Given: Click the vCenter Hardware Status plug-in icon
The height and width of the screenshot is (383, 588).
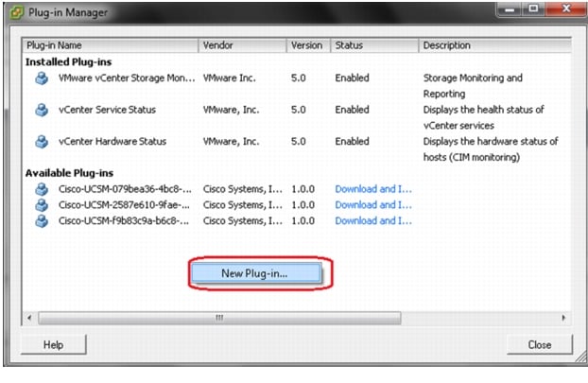Looking at the screenshot, I should 42,142.
